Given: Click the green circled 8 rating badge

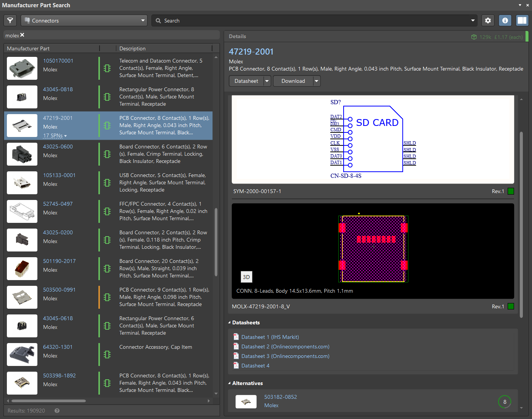Looking at the screenshot, I should [505, 401].
